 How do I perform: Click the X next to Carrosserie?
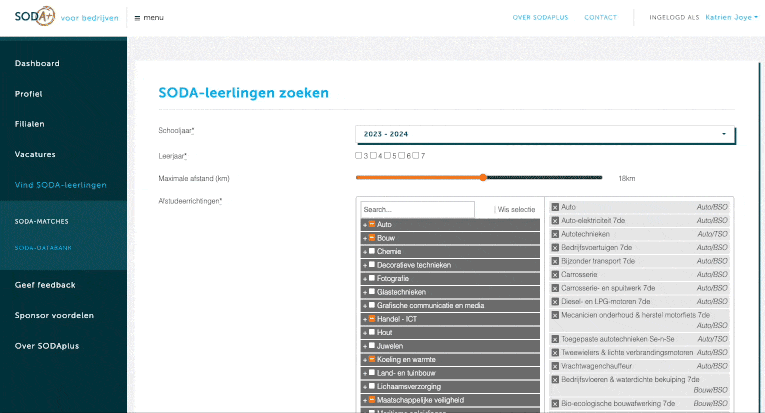point(555,274)
